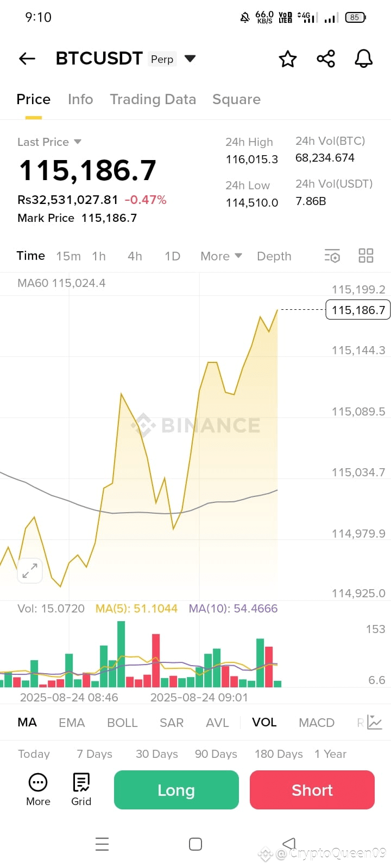Image resolution: width=391 pixels, height=868 pixels.
Task: Add BTCUSDT to favorites with star icon
Action: click(288, 59)
